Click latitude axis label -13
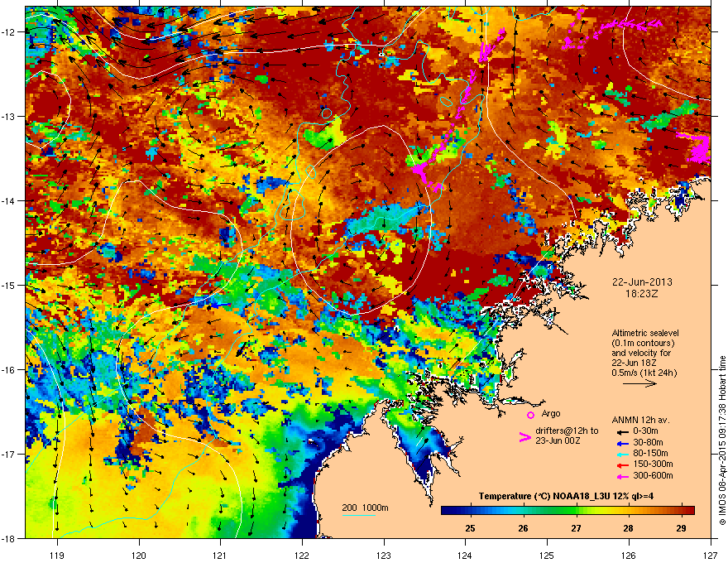The image size is (728, 563). click(x=9, y=116)
